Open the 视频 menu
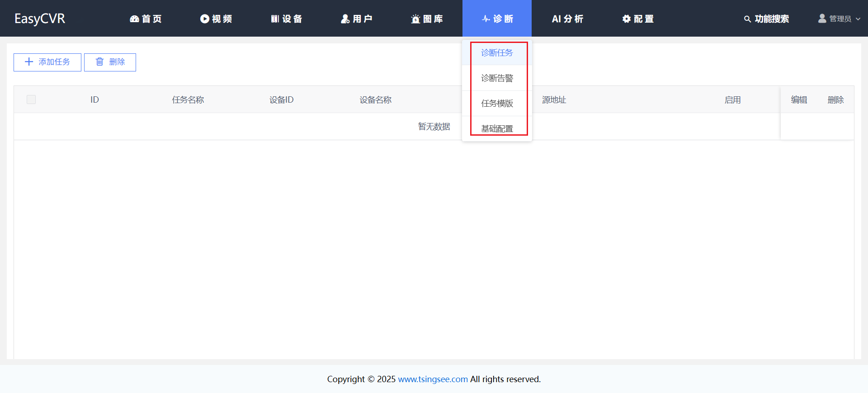Image resolution: width=868 pixels, height=393 pixels. (x=216, y=19)
